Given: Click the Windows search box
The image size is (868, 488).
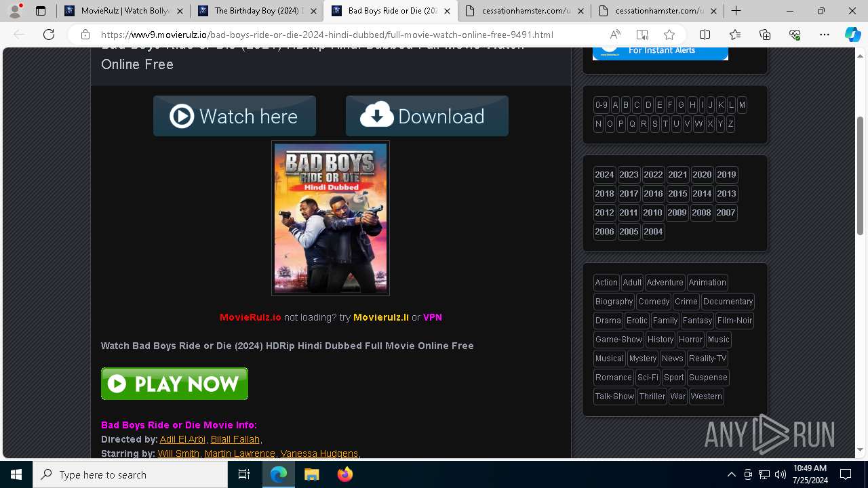Looking at the screenshot, I should pyautogui.click(x=130, y=474).
